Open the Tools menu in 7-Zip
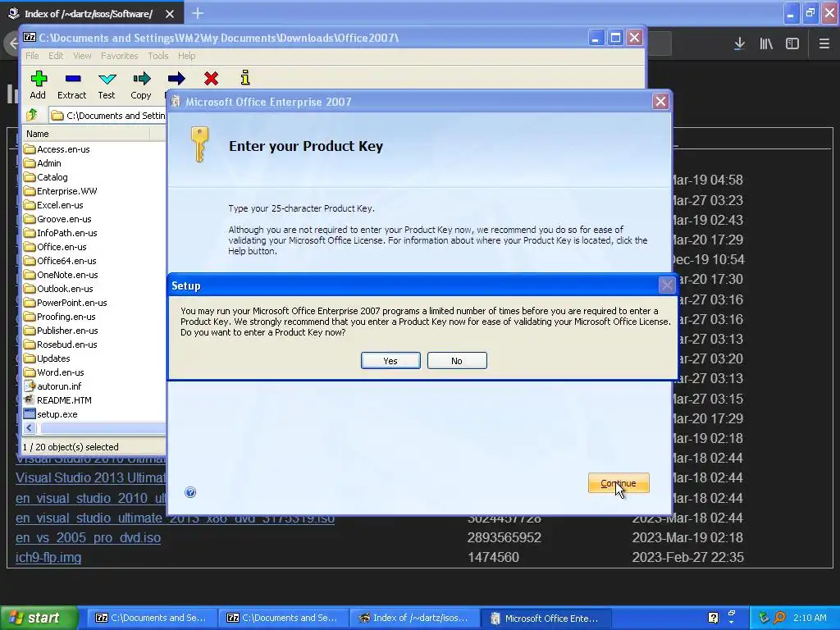 point(158,56)
